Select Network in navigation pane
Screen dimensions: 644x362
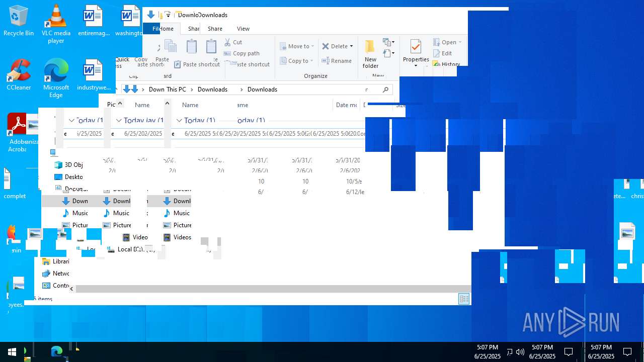[x=56, y=274]
